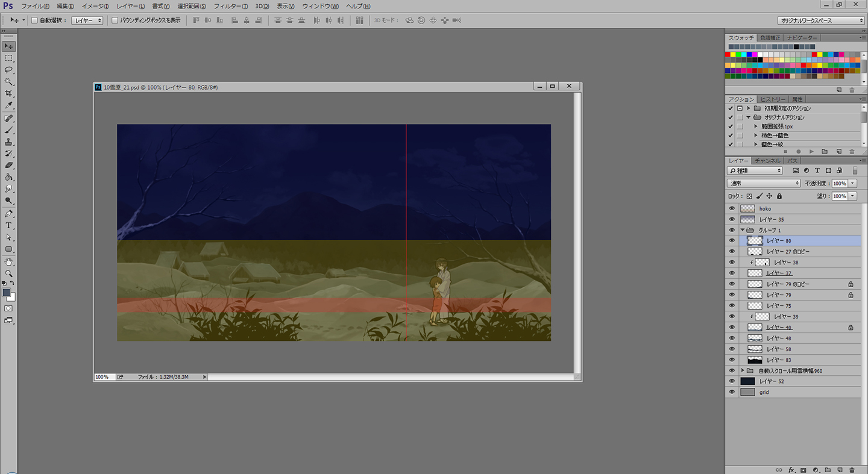868x474 pixels.
Task: Add a layer mask from Layers panel footer
Action: coord(804,470)
